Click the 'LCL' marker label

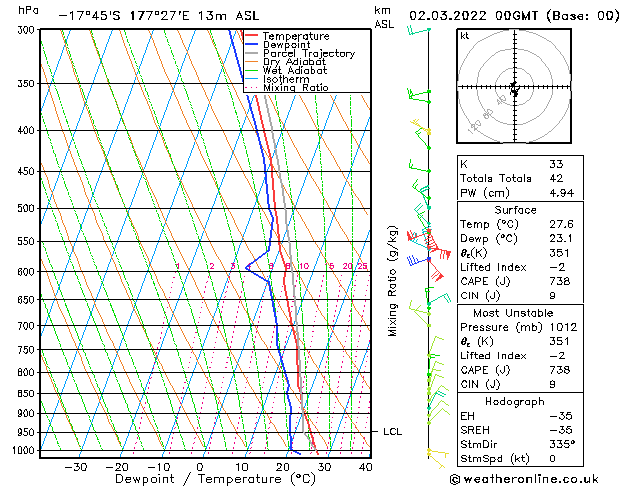point(392,432)
